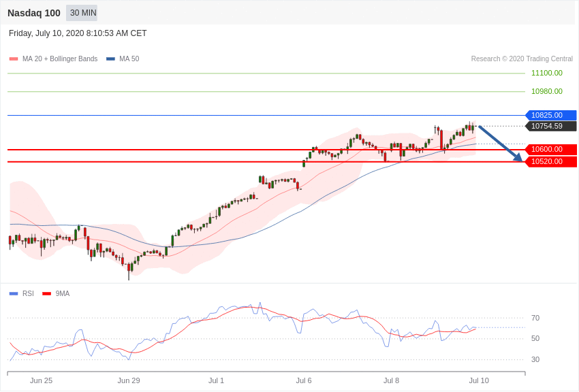Click the RSI 30 level label
The height and width of the screenshot is (392, 579).
coord(535,359)
